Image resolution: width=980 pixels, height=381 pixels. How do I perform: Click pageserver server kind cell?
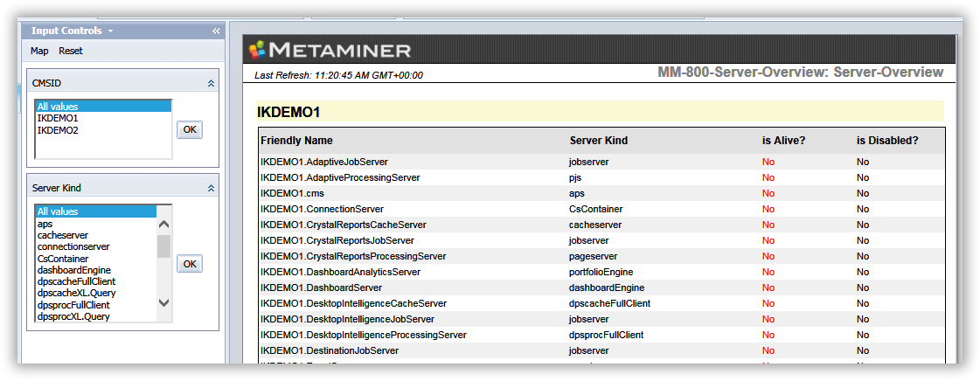click(593, 256)
